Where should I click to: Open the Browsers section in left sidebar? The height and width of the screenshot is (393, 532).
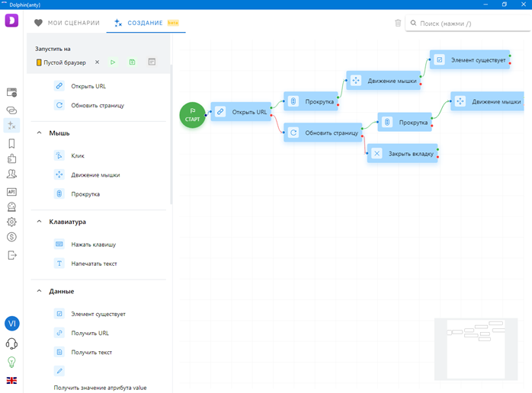point(11,92)
